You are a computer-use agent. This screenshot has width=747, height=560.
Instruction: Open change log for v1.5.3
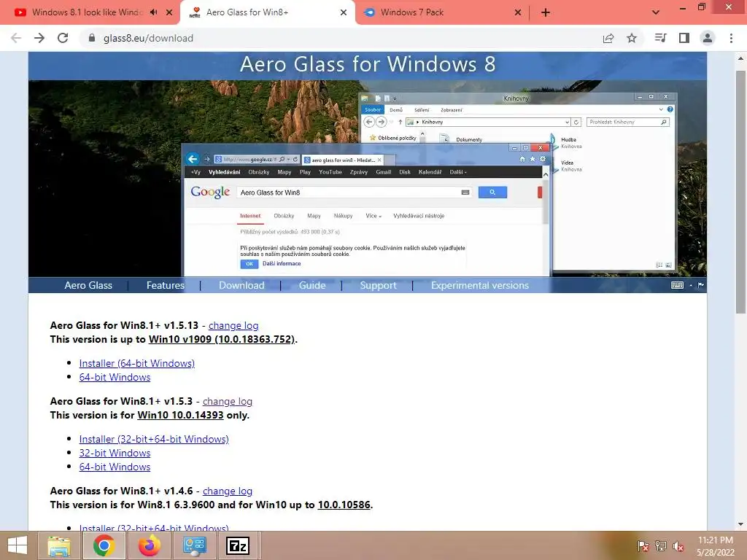point(228,401)
